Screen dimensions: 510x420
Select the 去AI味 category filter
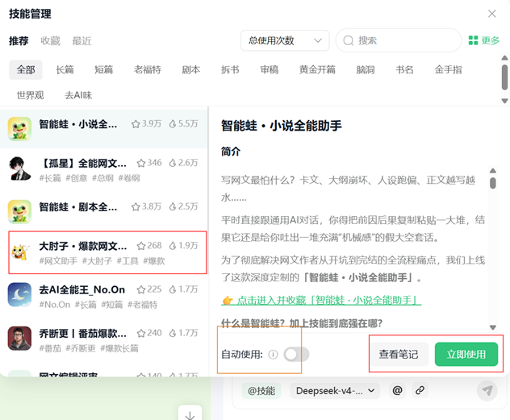point(78,95)
